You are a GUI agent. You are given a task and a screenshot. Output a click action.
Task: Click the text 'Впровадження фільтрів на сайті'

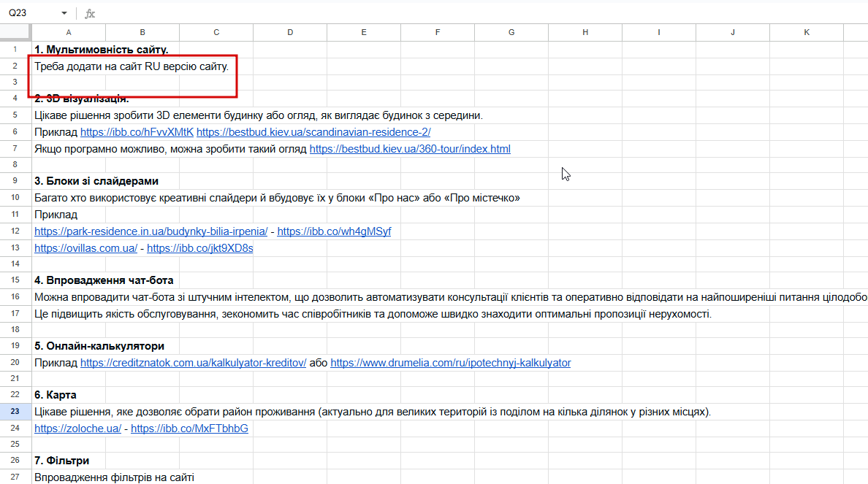click(114, 477)
